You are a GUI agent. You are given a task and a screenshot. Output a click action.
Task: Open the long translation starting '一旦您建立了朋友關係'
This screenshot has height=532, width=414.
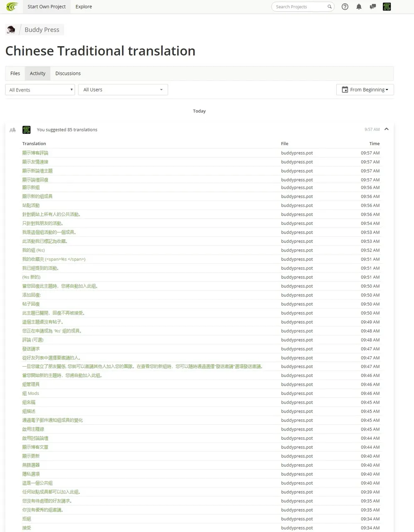coord(143,367)
